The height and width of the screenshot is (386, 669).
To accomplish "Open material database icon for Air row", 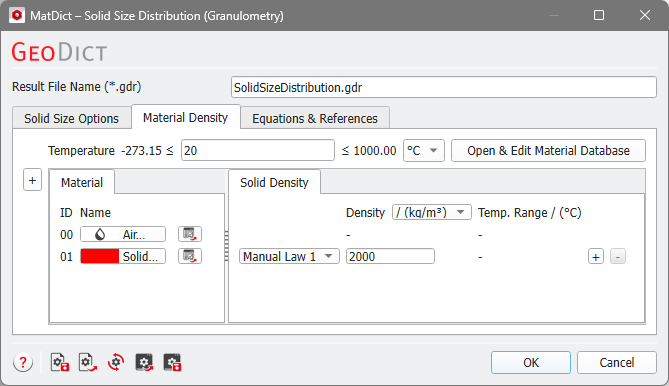I will coord(189,234).
